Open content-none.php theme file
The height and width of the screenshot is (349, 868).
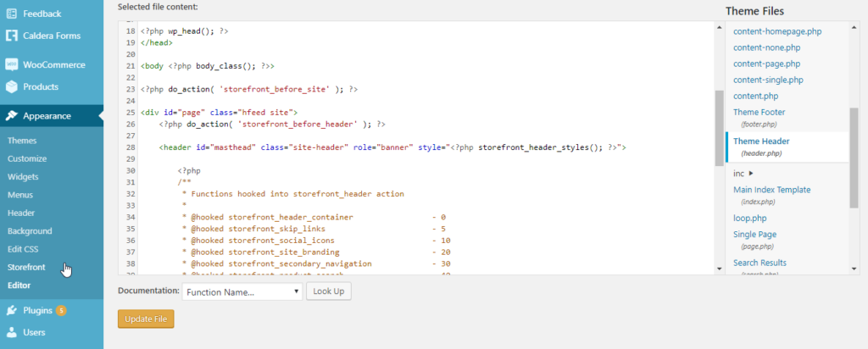click(766, 47)
